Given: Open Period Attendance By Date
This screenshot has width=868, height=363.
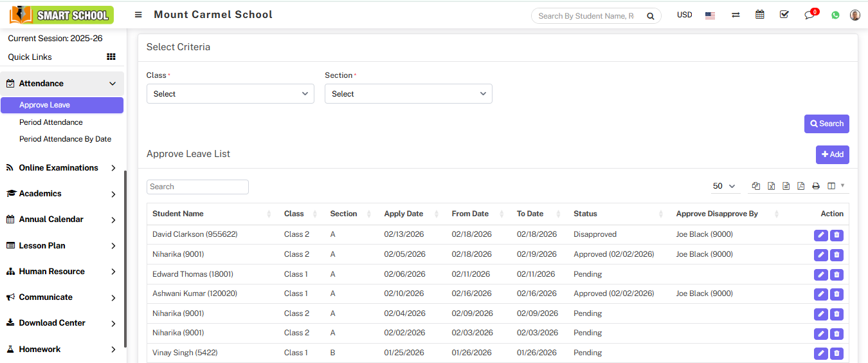Looking at the screenshot, I should tap(65, 139).
